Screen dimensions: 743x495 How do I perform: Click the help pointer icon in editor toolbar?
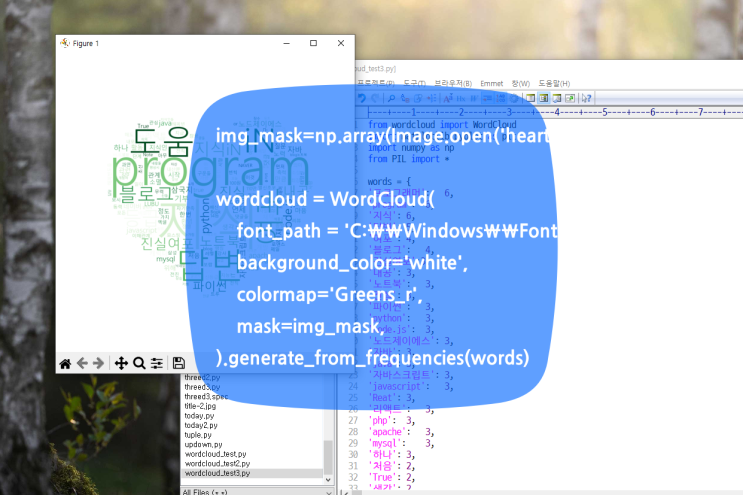[586, 98]
